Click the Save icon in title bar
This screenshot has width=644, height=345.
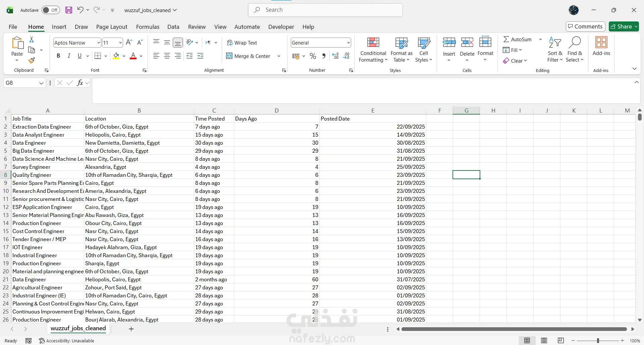pyautogui.click(x=69, y=10)
